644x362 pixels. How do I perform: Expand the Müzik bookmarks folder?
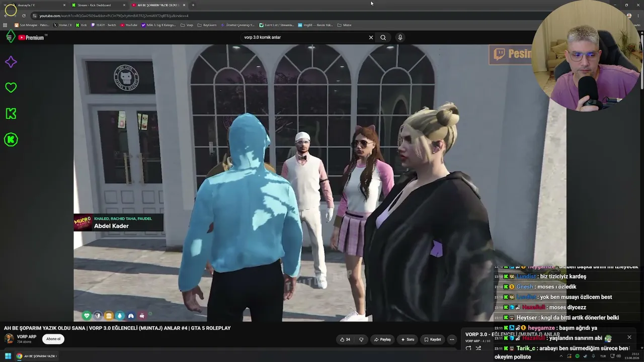[x=344, y=25]
